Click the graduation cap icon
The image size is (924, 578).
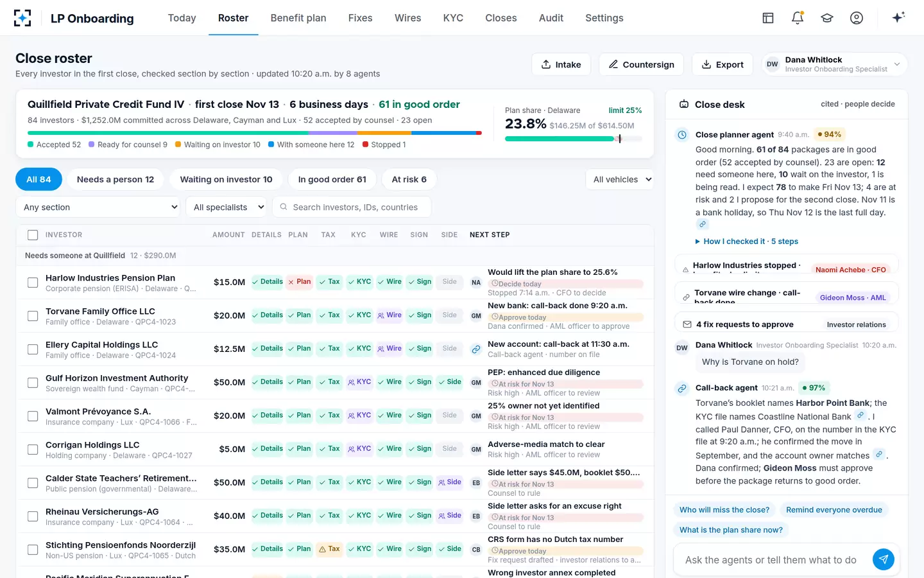[x=827, y=18]
